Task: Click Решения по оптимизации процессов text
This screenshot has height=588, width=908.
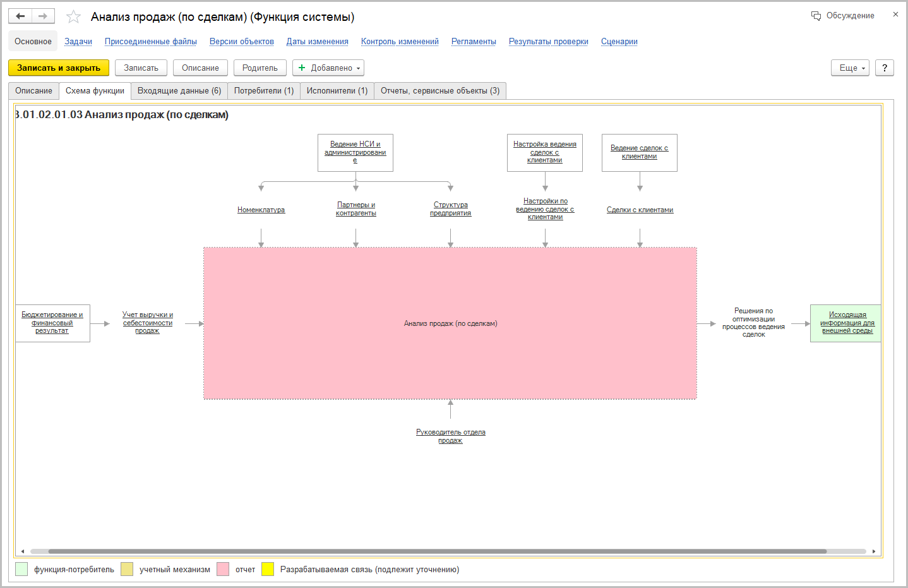Action: (x=753, y=323)
